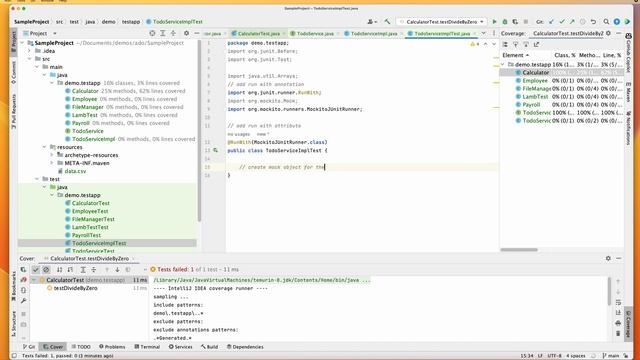Image resolution: width=640 pixels, height=360 pixels.
Task: Collapse the main folder in project tree
Action: click(x=37, y=67)
